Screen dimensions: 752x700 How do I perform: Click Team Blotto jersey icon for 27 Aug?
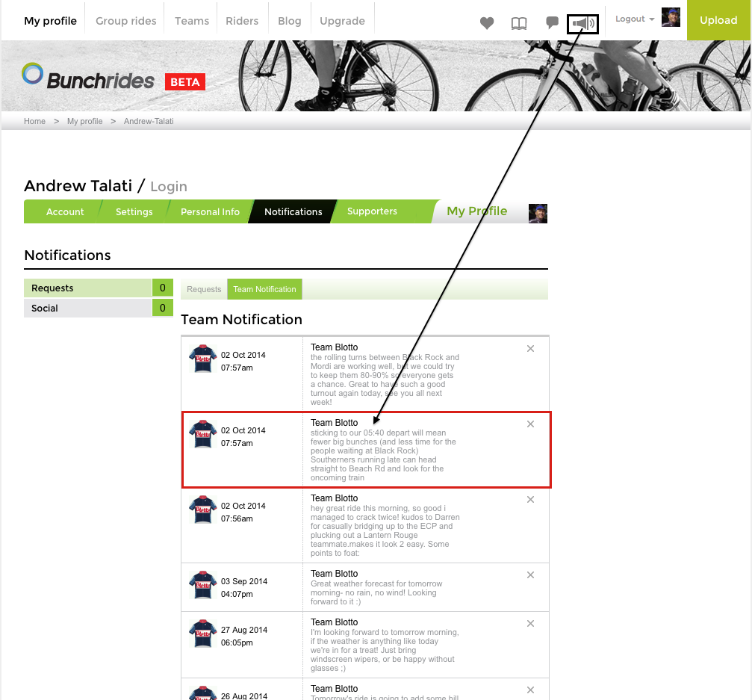click(x=203, y=634)
